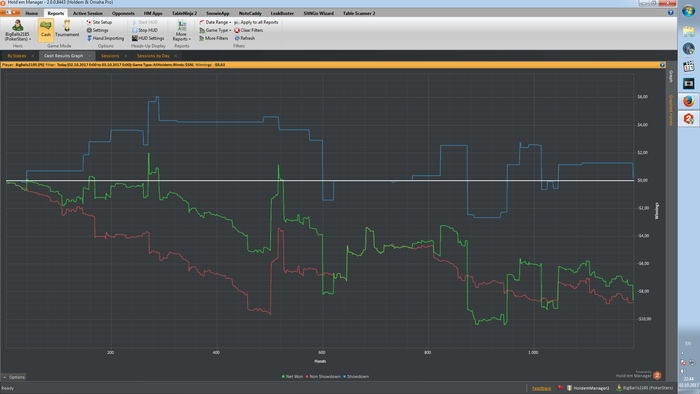Open Hand Importing option
This screenshot has height=394, width=700.
click(x=105, y=38)
